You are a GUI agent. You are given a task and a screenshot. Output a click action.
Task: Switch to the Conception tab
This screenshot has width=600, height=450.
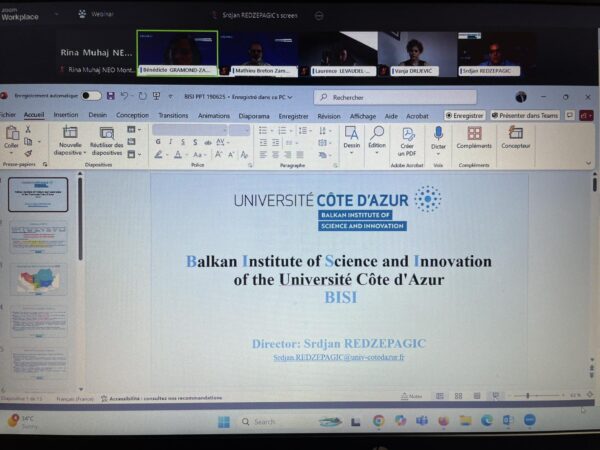132,115
